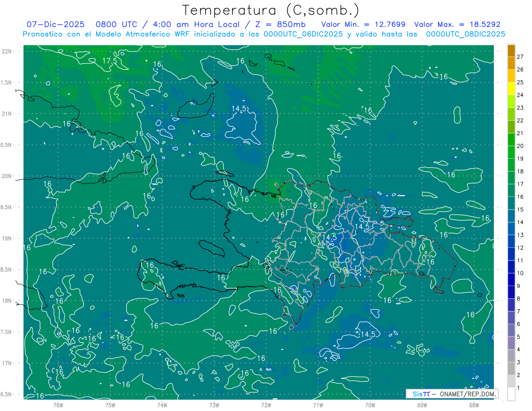Screen dimensions: 532x411
Task: Click legend value "10"
Action: (520, 273)
